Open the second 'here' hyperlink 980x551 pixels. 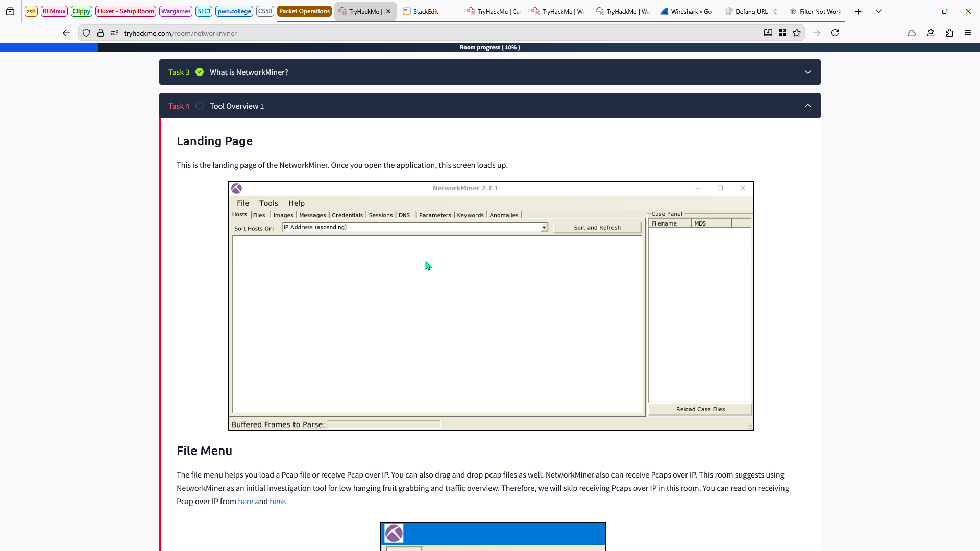(x=277, y=502)
